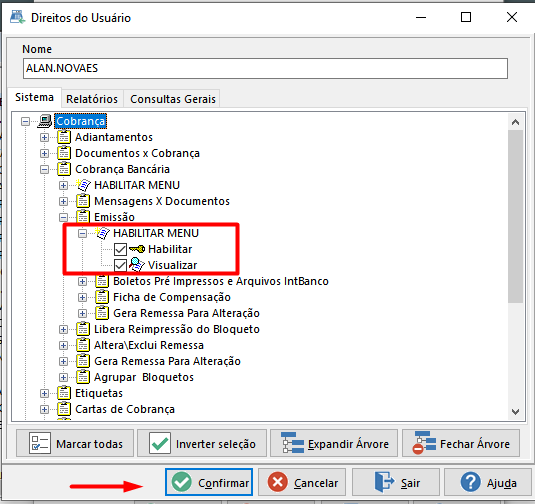Click the Agrupar Bloquetos clipboard icon

(x=83, y=377)
